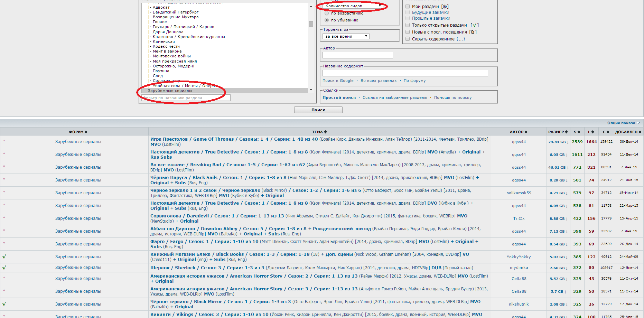Viewport: 644px width, 318px height.
Task: Click asterisk status icon in Фарго row
Action: click(x=4, y=243)
